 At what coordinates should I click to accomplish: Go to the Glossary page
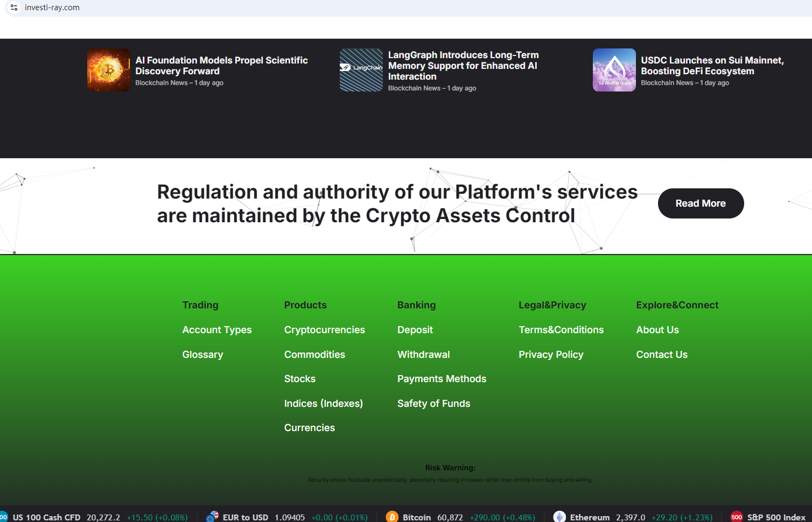click(202, 355)
